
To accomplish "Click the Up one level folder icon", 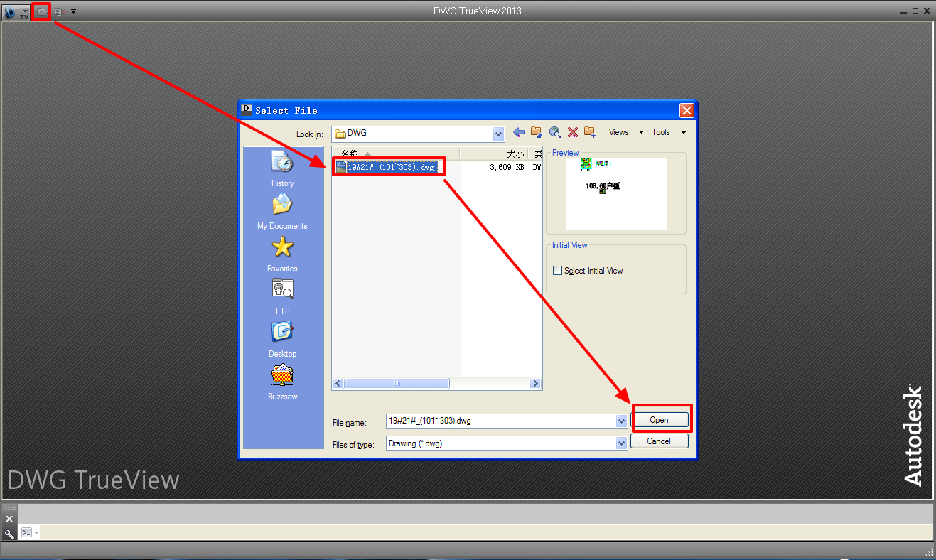I will click(x=537, y=132).
